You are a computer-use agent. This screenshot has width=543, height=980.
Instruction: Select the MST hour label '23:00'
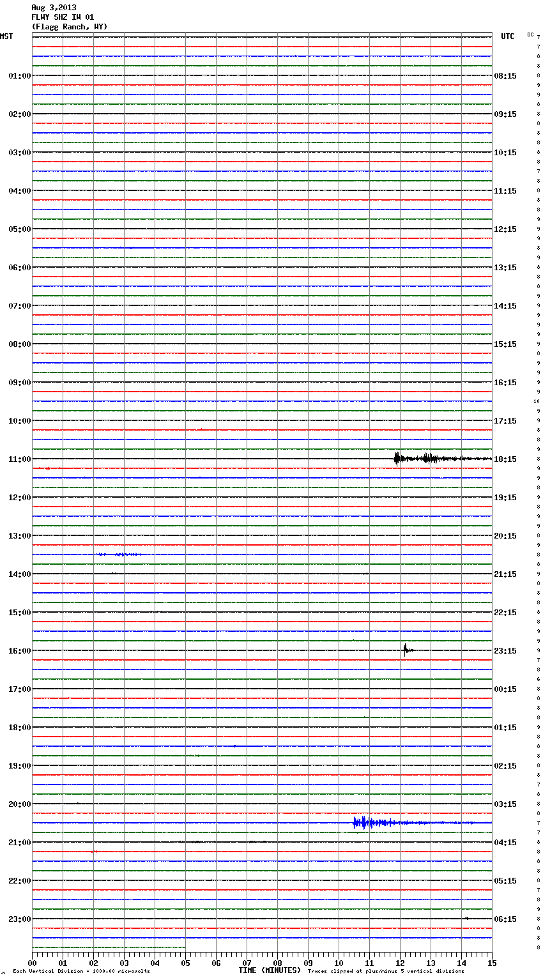click(x=20, y=919)
